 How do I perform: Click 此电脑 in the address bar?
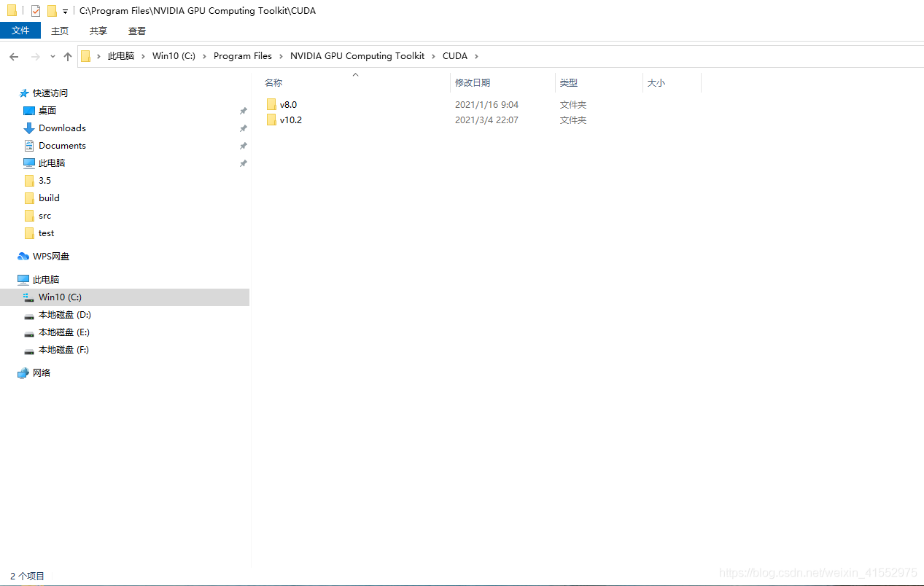tap(121, 56)
